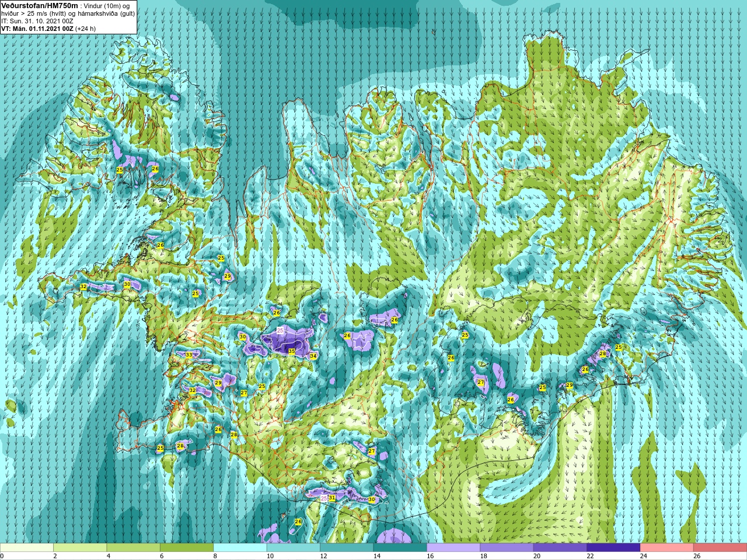Click the 10–12 m/s turquoise legend swatch
Image resolution: width=747 pixels, height=560 pixels.
pyautogui.click(x=294, y=548)
